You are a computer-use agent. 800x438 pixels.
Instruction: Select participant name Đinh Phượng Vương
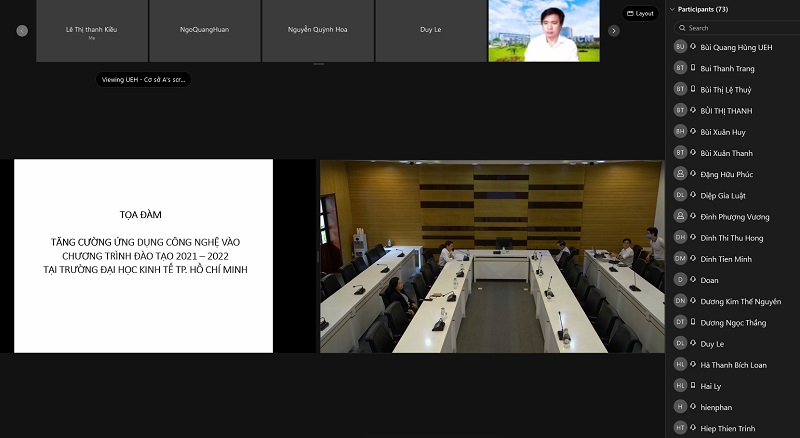(x=735, y=216)
